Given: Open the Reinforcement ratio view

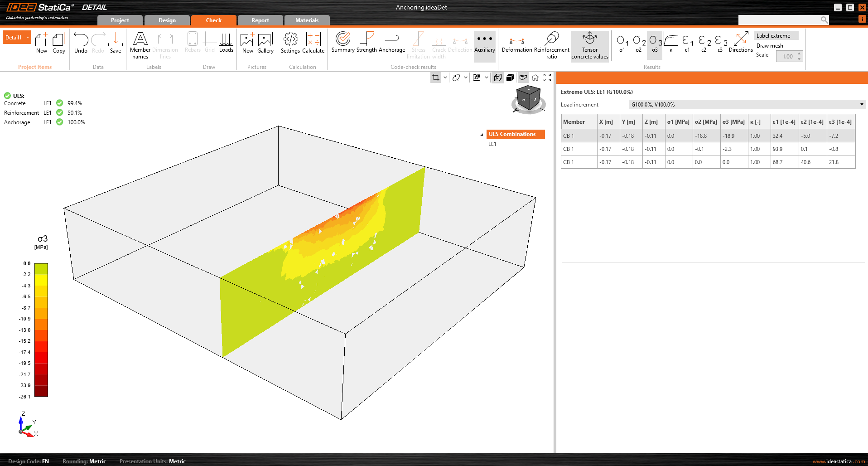Looking at the screenshot, I should click(551, 44).
